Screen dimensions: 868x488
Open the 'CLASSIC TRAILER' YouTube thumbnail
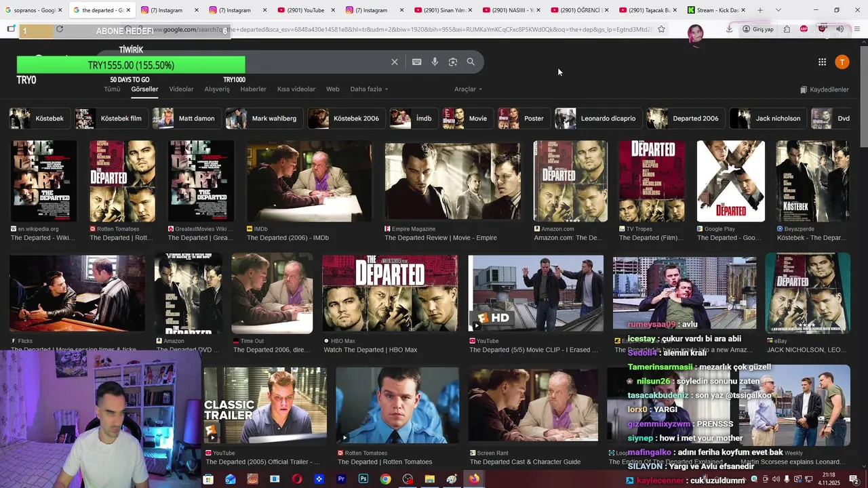point(264,405)
